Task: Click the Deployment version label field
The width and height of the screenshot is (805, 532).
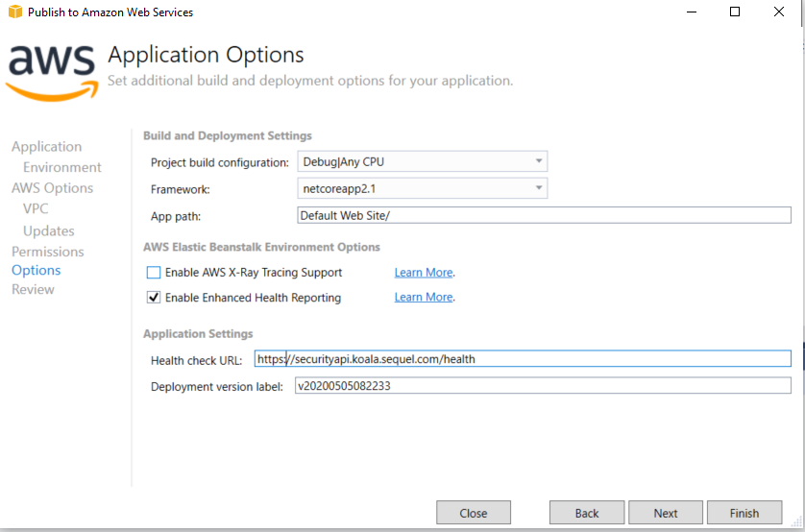Action: [x=543, y=386]
